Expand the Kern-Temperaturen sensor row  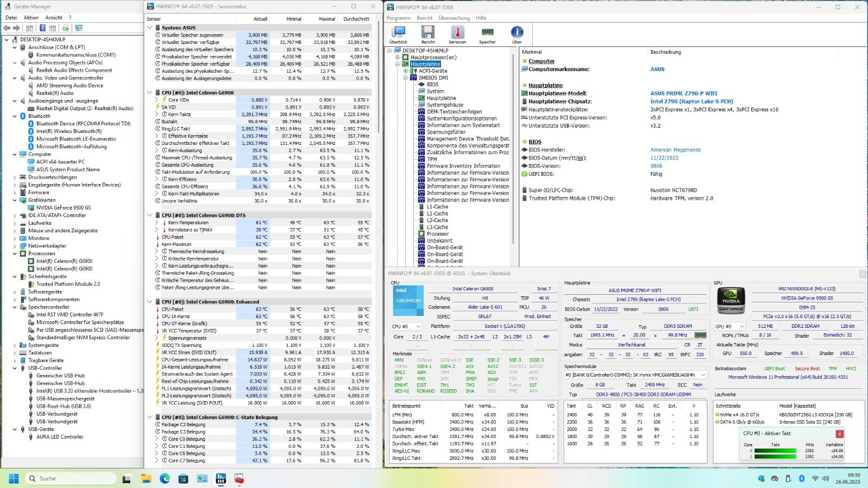(157, 223)
